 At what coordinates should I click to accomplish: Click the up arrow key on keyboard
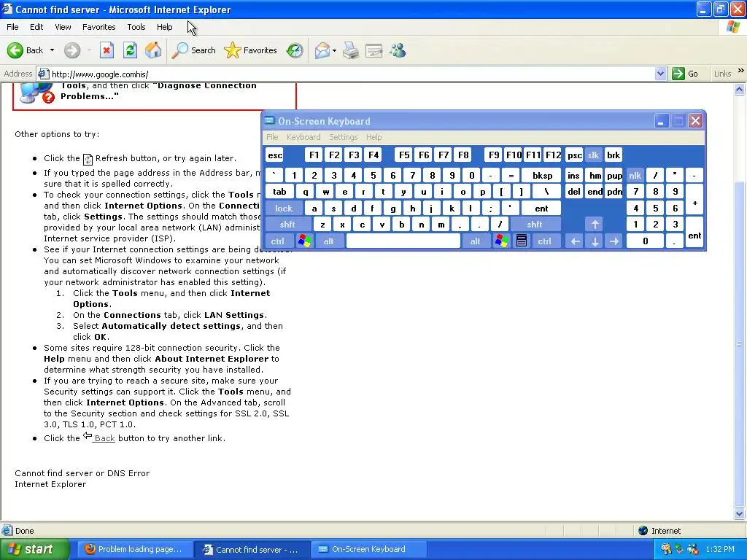(x=595, y=225)
